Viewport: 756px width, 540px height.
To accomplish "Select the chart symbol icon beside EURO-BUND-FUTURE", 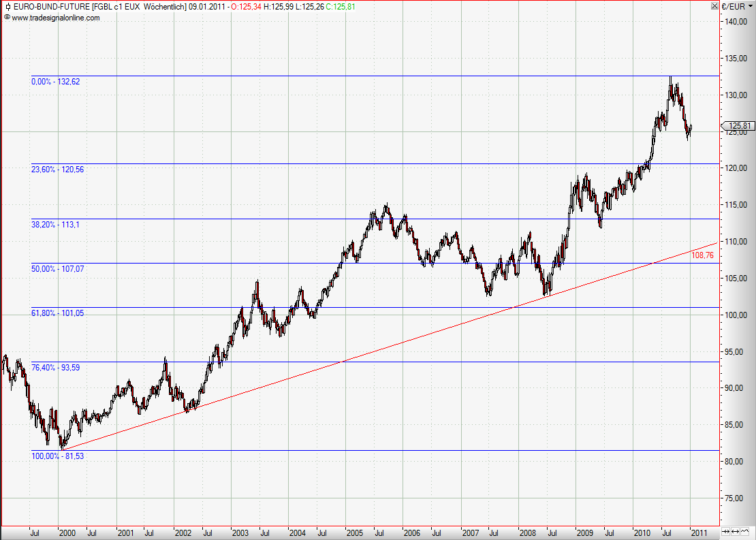I will pos(7,6).
